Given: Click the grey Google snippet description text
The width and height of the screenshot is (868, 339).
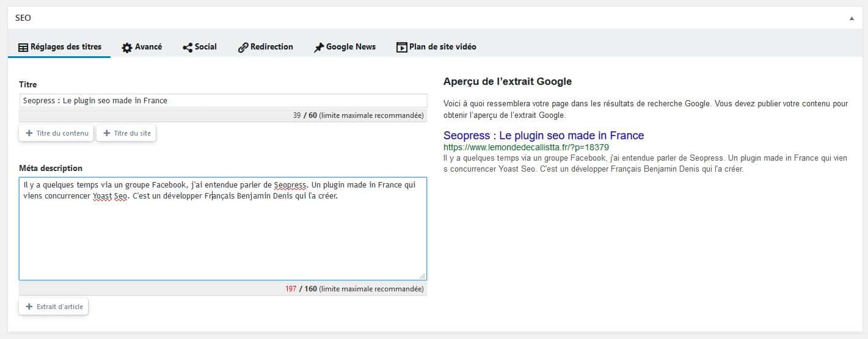Looking at the screenshot, I should (646, 163).
